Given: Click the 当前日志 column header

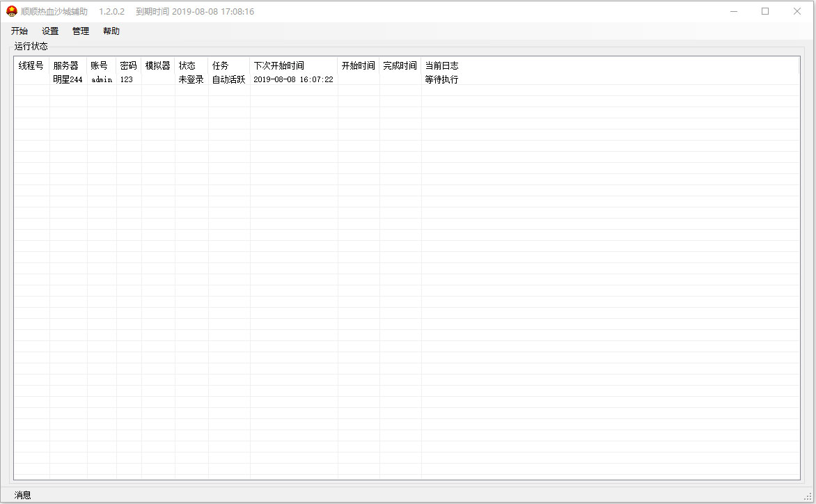Looking at the screenshot, I should pos(441,65).
